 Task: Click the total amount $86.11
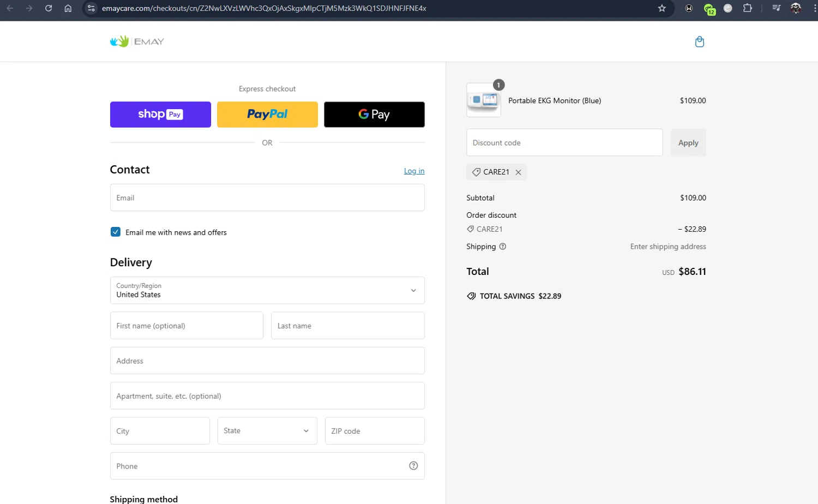pos(692,272)
